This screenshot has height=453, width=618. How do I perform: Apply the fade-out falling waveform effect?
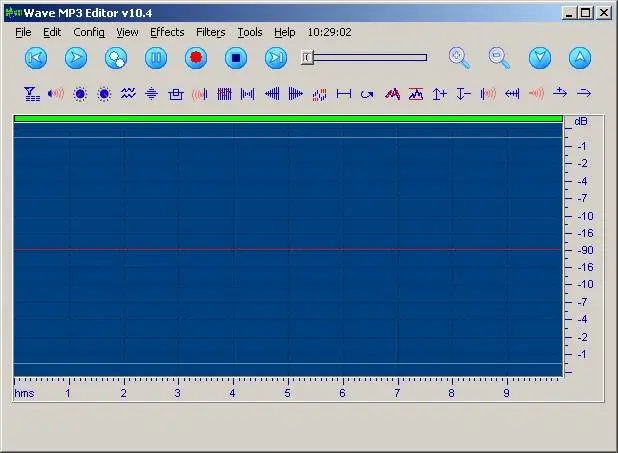pyautogui.click(x=296, y=94)
